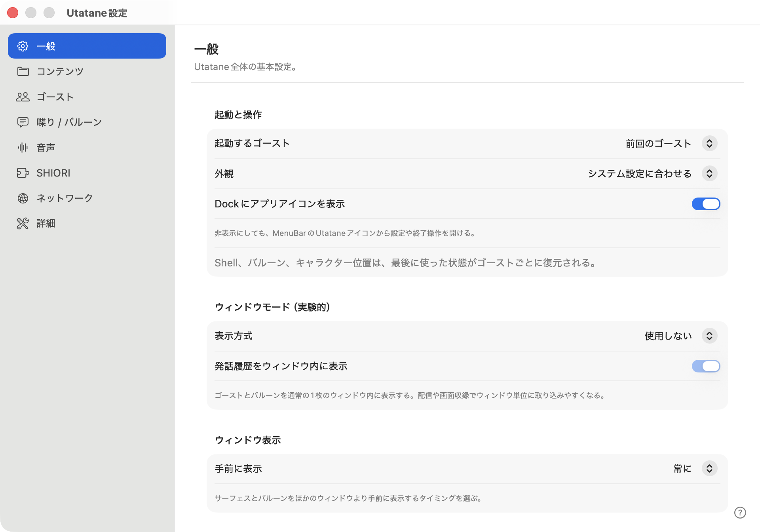Click the 外観 row label
Image resolution: width=760 pixels, height=532 pixels.
(x=224, y=173)
